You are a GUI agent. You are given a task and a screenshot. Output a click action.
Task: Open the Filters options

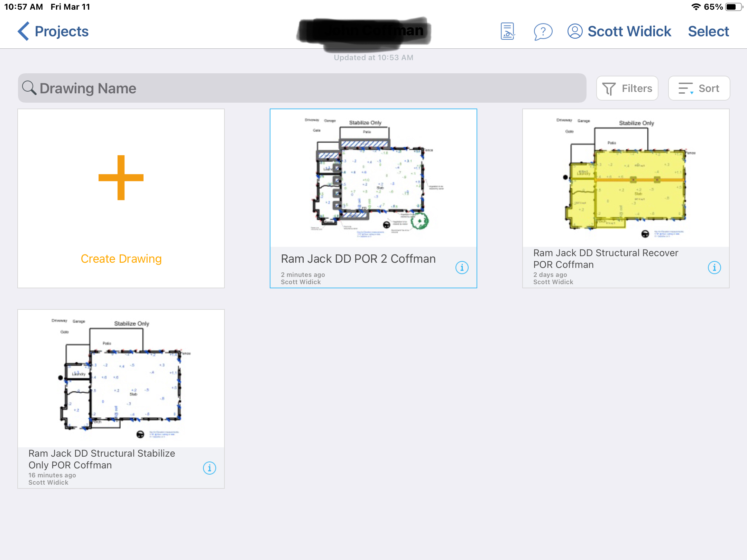[627, 88]
